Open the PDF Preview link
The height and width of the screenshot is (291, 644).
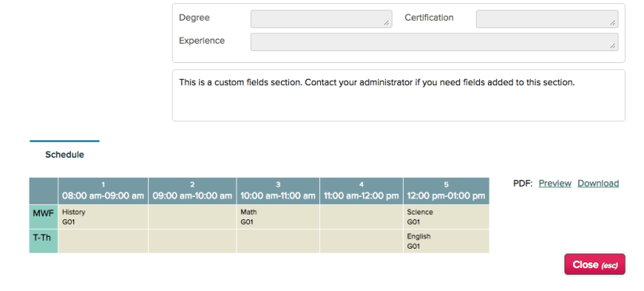555,183
